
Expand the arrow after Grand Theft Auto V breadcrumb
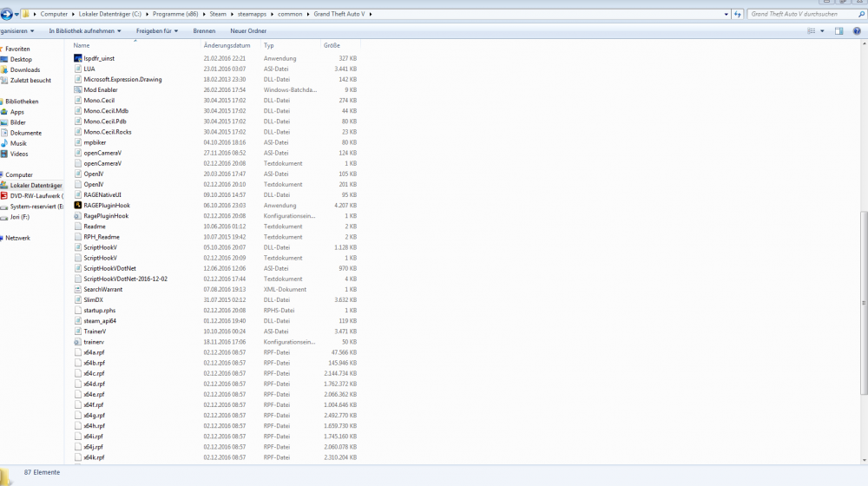point(371,14)
